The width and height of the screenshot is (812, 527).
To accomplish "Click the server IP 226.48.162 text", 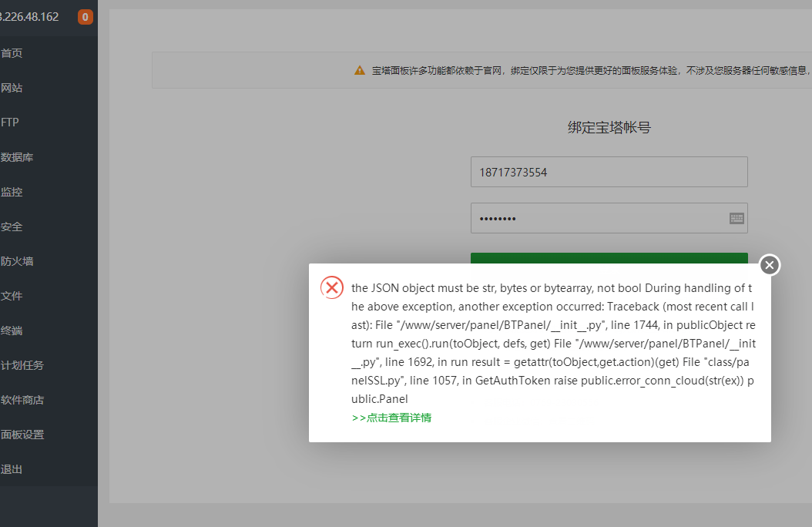I will pyautogui.click(x=29, y=17).
